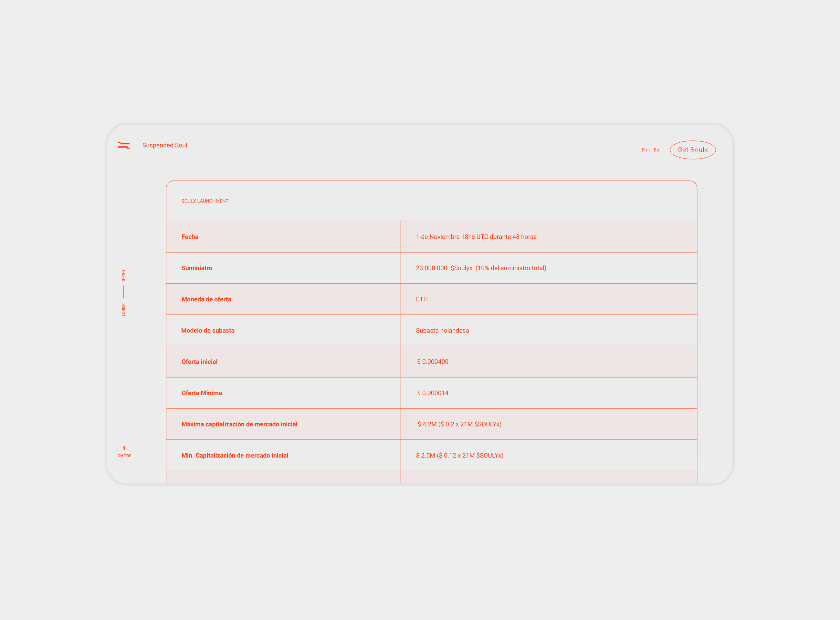This screenshot has width=840, height=620.
Task: Select the Moneda de oferta row
Action: click(x=206, y=299)
